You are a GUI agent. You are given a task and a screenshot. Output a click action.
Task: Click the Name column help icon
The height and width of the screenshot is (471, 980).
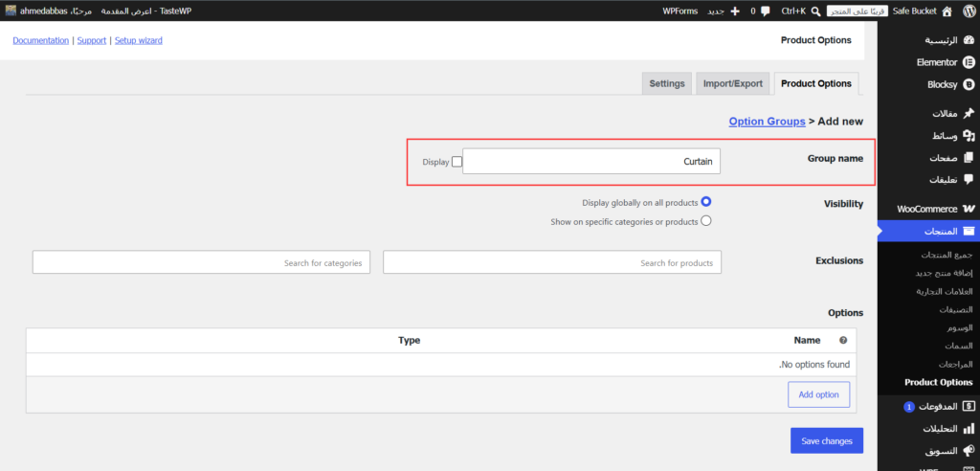tap(842, 340)
